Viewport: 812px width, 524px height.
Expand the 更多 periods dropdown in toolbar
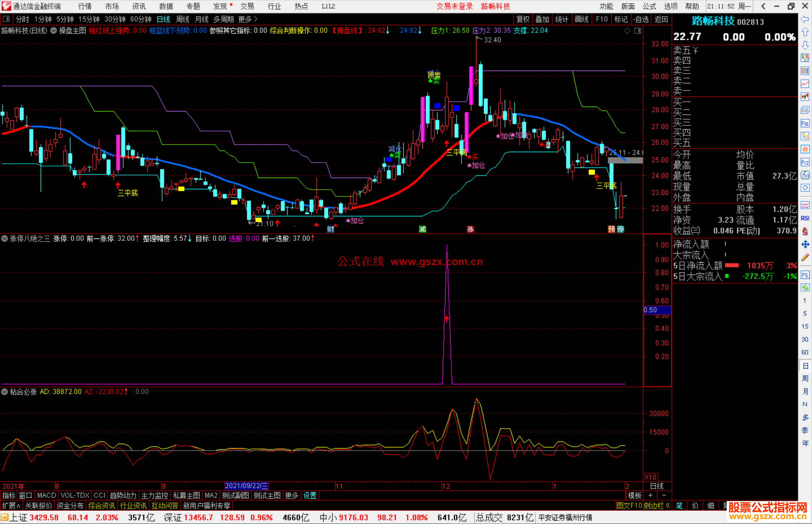tap(248, 19)
